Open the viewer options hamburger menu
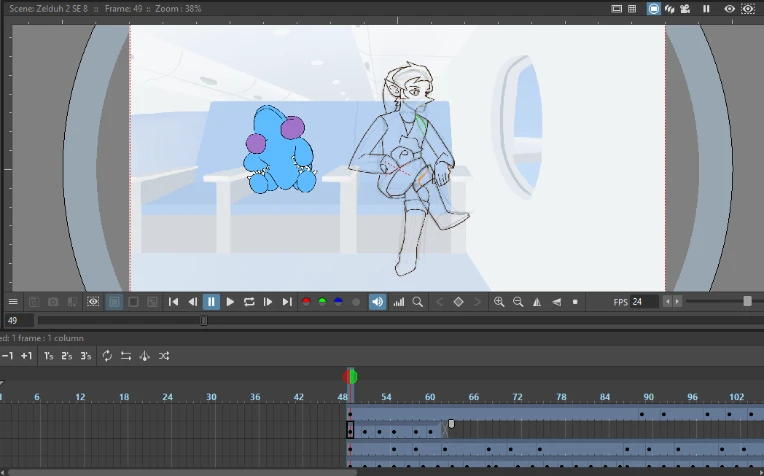 [x=13, y=302]
